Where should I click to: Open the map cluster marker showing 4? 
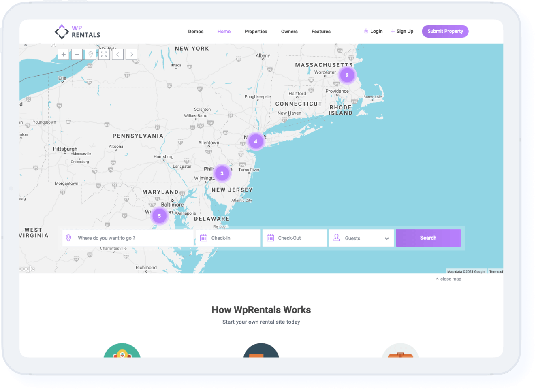256,141
